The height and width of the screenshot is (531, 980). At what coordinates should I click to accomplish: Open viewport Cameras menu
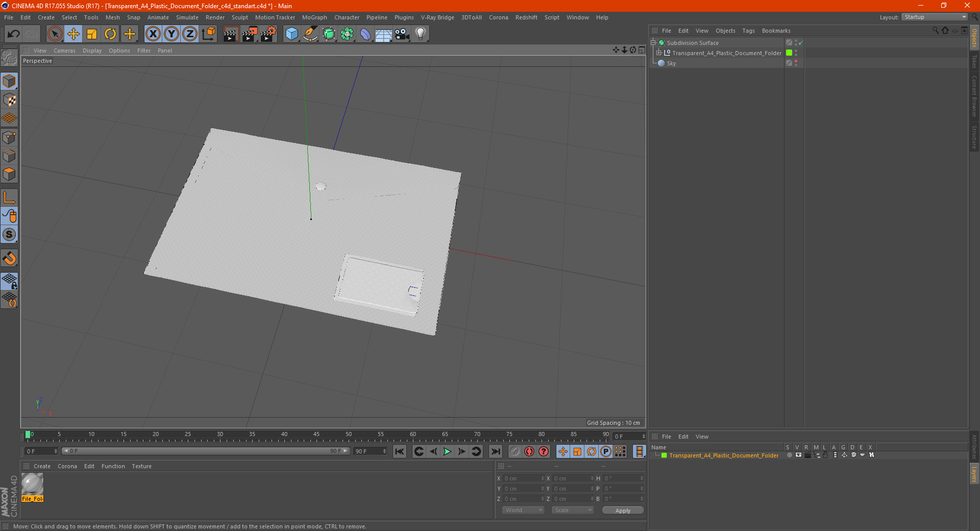click(x=64, y=51)
